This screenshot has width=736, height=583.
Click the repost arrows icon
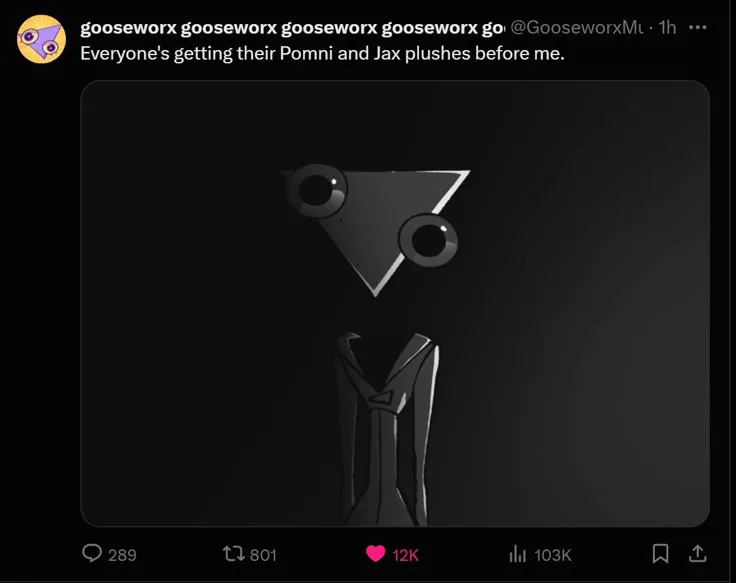click(x=233, y=554)
